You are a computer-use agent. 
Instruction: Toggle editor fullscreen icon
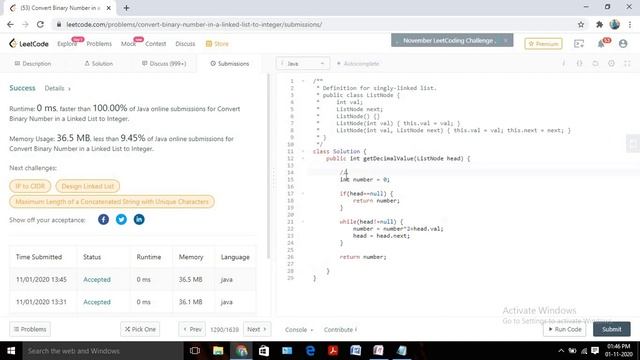coord(627,64)
